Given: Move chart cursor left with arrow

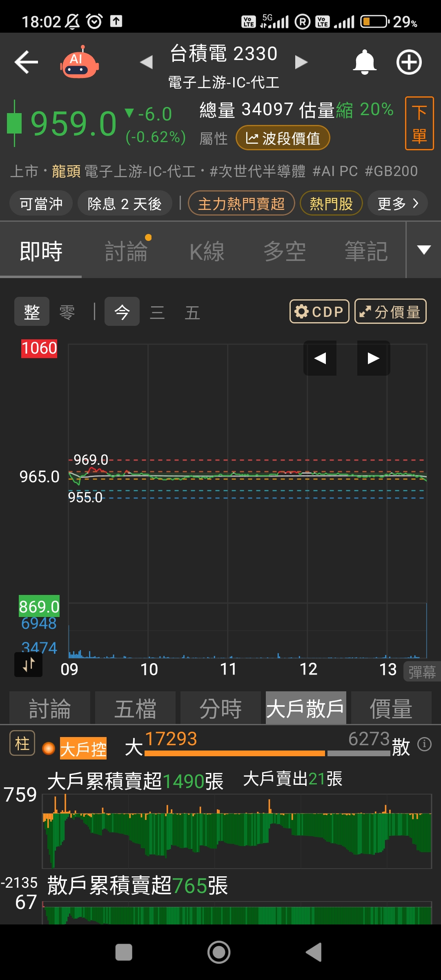Looking at the screenshot, I should point(320,358).
